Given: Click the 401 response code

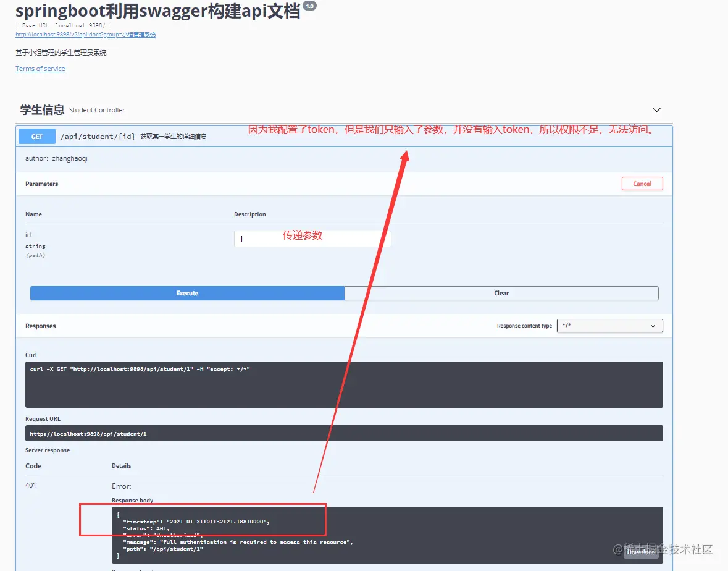Looking at the screenshot, I should click(x=31, y=485).
